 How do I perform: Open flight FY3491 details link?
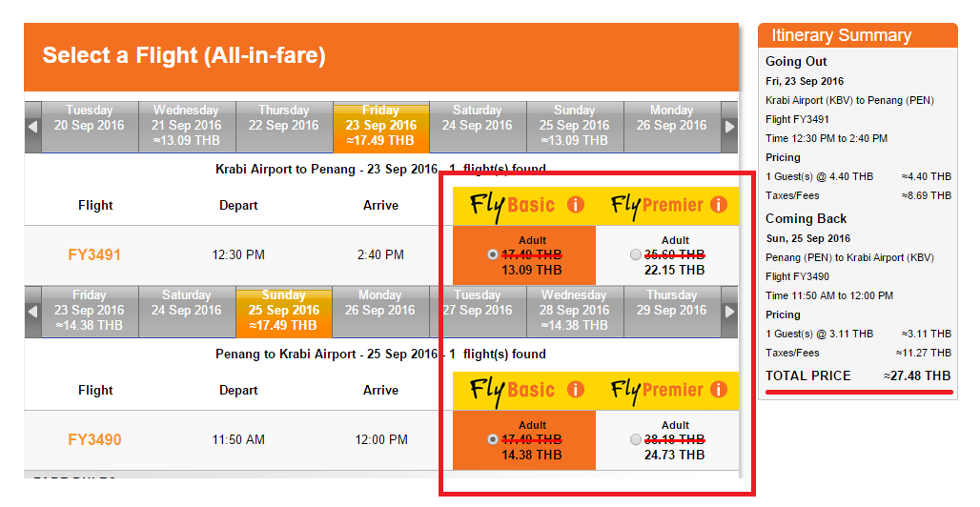(x=94, y=255)
